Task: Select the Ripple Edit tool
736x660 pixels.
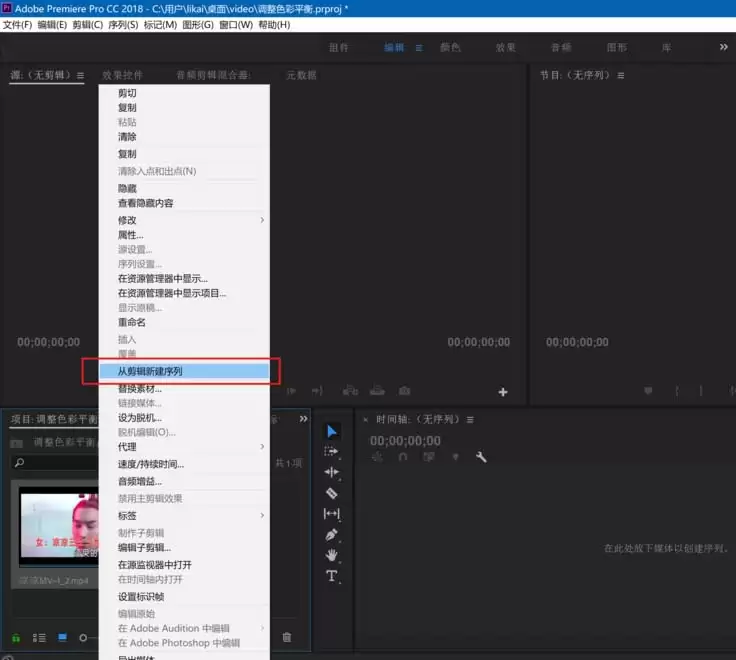Action: (332, 472)
